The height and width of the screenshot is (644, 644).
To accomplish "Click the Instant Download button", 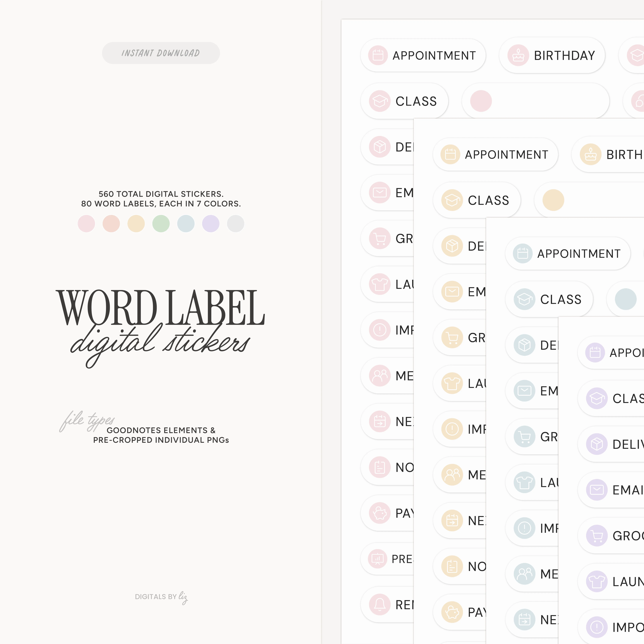I will pyautogui.click(x=161, y=53).
